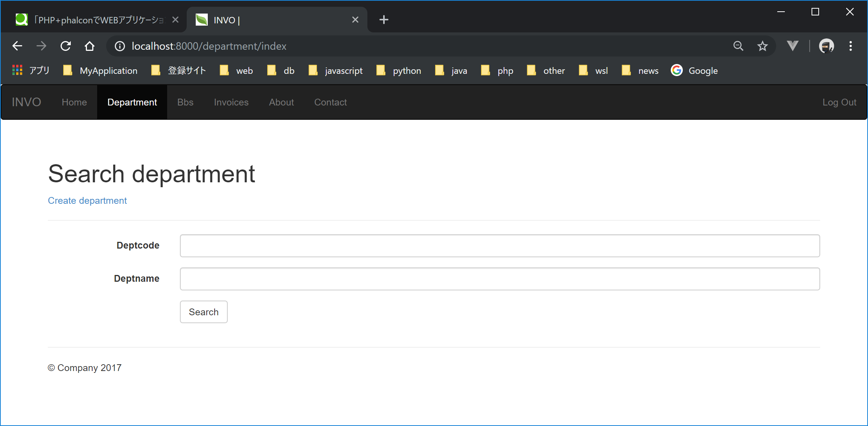This screenshot has height=426, width=868.
Task: Go back using the back arrow
Action: pyautogui.click(x=17, y=46)
